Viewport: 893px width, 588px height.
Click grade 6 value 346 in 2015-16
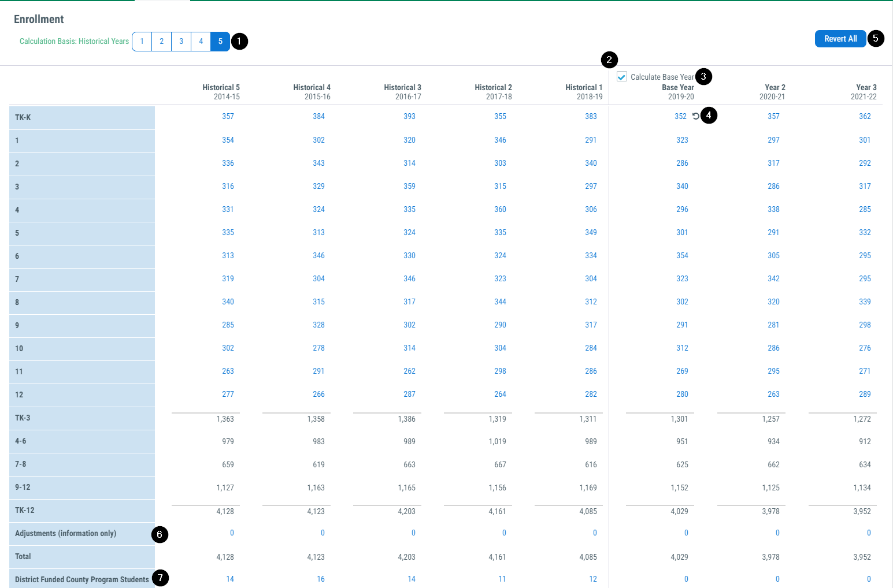319,256
